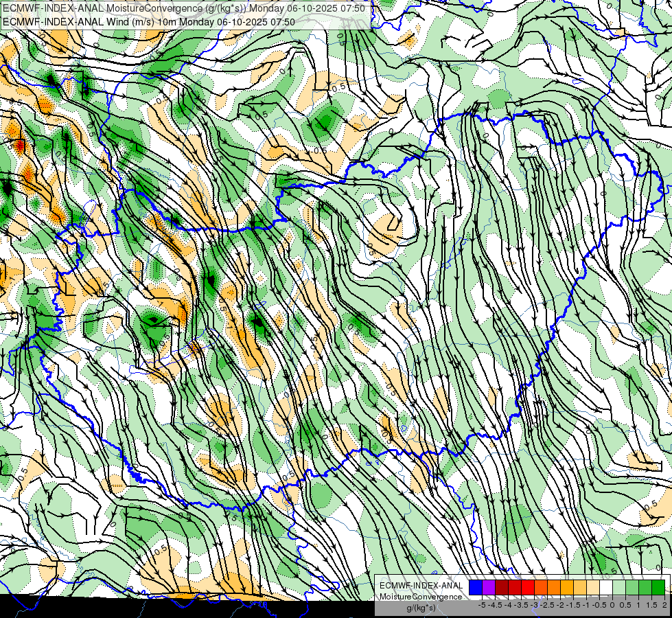Click the -0.5 legend tick label
This screenshot has width=672, height=618.
point(599,605)
